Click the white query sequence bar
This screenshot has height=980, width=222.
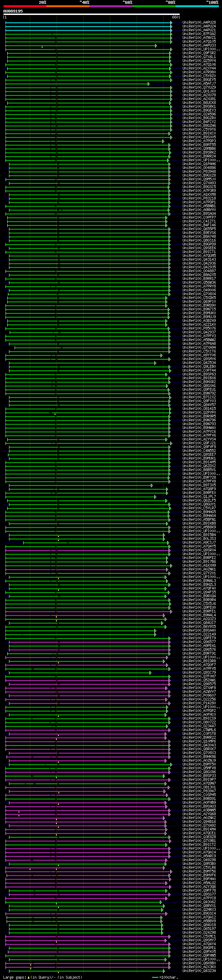click(x=92, y=15)
